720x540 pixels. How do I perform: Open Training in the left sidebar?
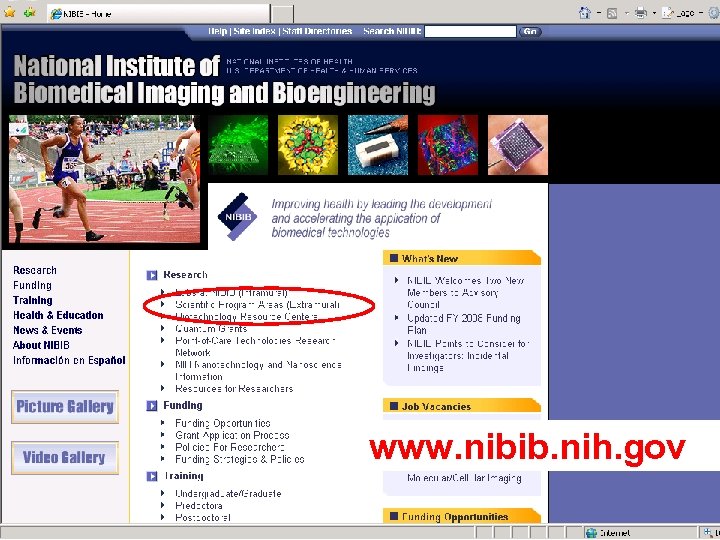coord(33,300)
